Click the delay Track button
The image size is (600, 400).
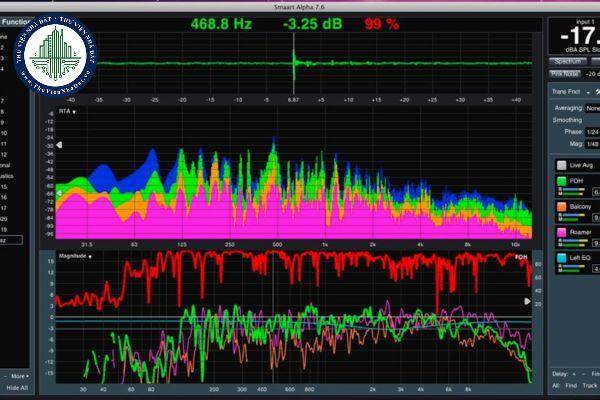(590, 385)
